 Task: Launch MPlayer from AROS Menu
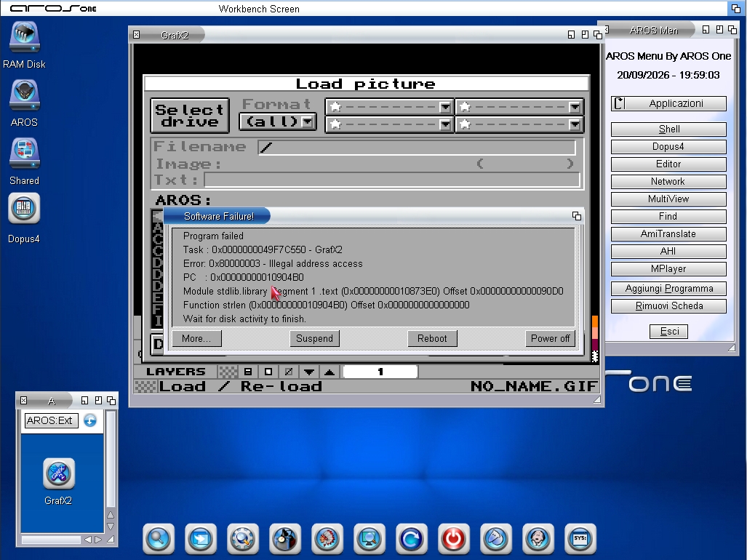pos(669,268)
